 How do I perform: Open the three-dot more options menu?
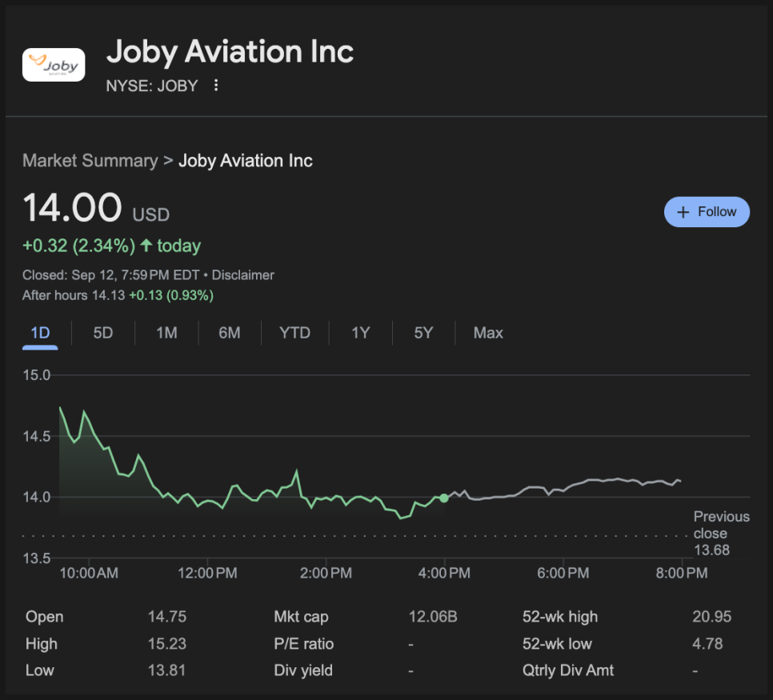click(x=216, y=86)
